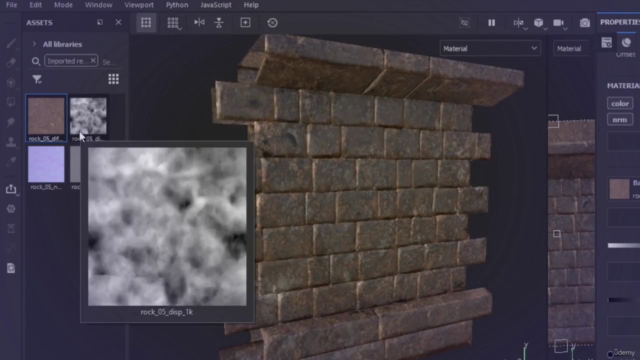Open the File menu
The width and height of the screenshot is (640, 360).
(x=11, y=5)
